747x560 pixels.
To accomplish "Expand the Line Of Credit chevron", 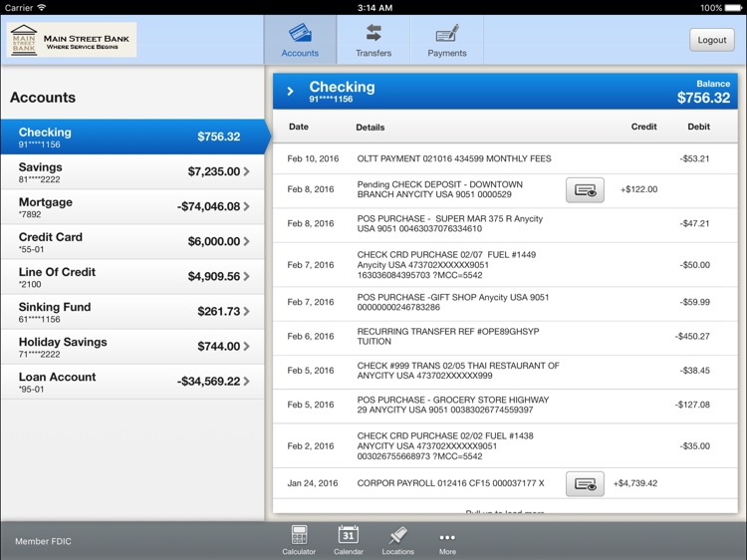I will 247,276.
